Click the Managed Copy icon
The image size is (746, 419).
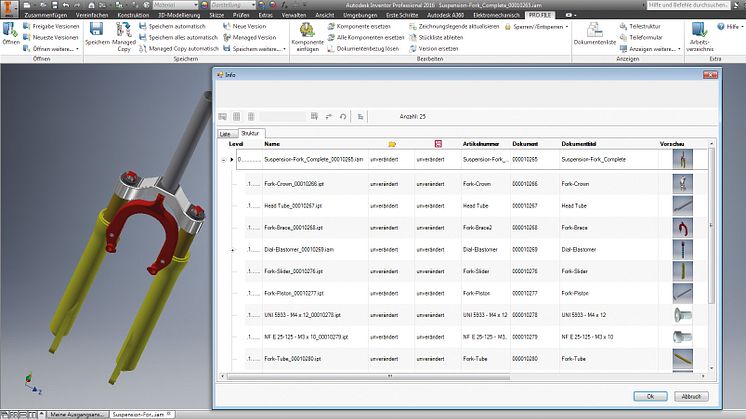pyautogui.click(x=124, y=30)
